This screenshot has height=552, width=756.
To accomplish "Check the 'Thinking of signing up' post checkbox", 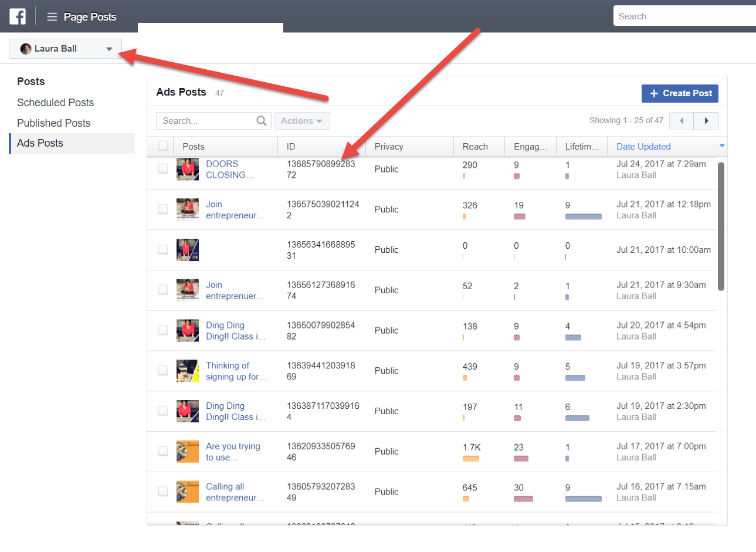I will tap(163, 371).
